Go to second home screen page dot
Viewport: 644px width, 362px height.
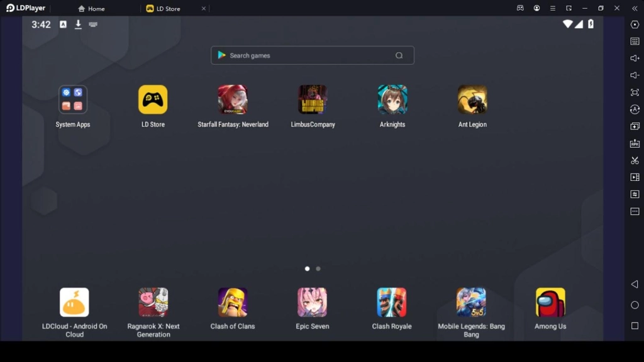(318, 269)
